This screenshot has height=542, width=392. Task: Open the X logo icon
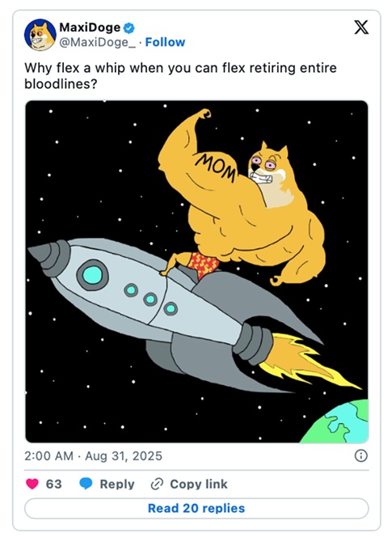361,28
